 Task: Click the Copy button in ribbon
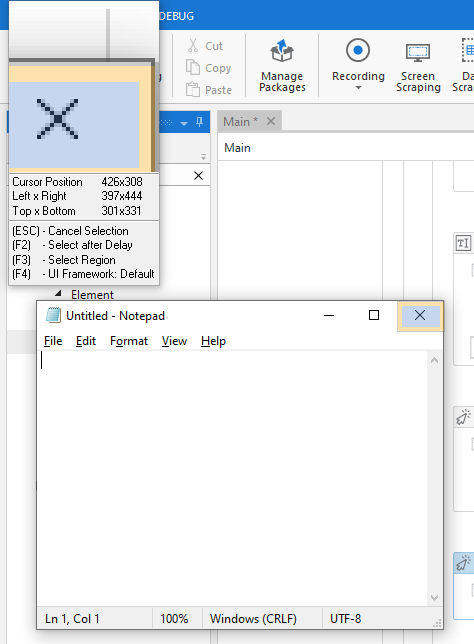tap(209, 68)
